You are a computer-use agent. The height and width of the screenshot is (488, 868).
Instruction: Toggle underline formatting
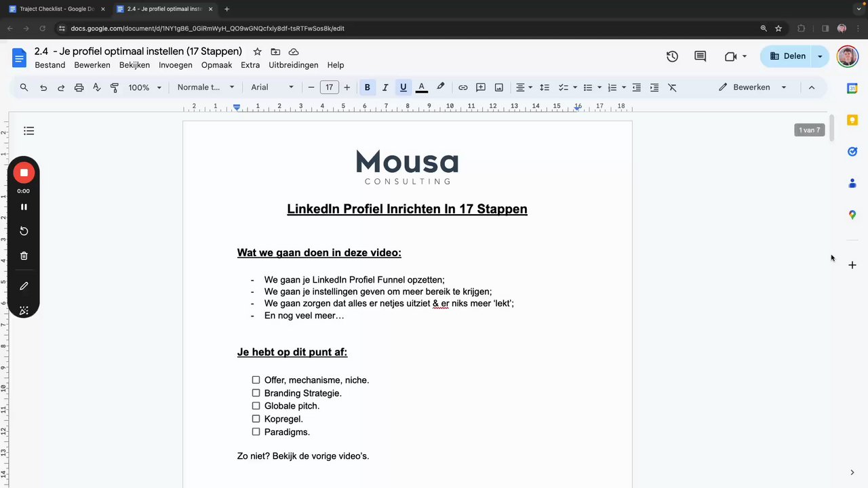pyautogui.click(x=403, y=87)
